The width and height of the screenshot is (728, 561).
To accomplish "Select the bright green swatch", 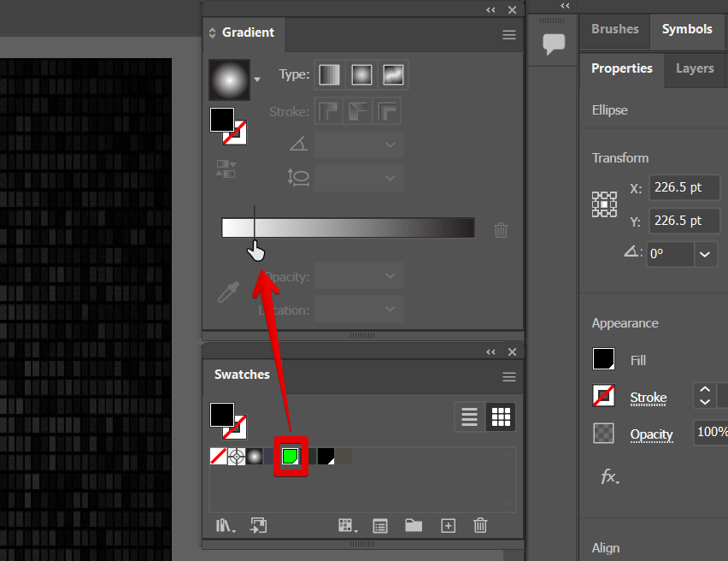I will pyautogui.click(x=291, y=457).
